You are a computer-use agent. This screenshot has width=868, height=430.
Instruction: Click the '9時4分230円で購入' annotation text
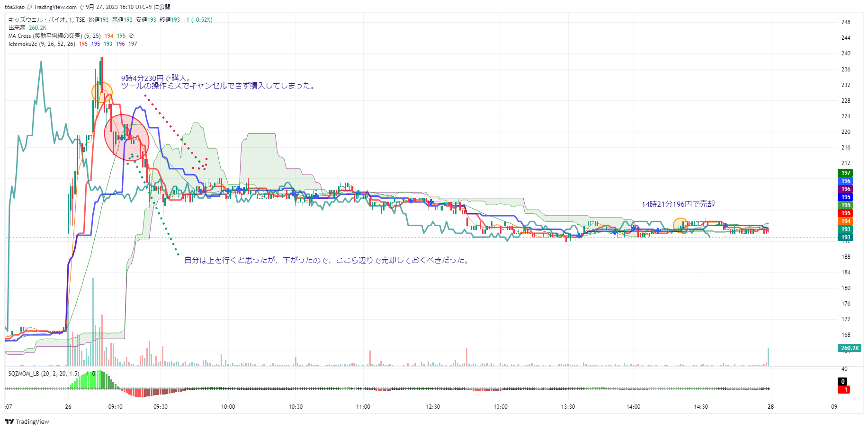click(156, 78)
